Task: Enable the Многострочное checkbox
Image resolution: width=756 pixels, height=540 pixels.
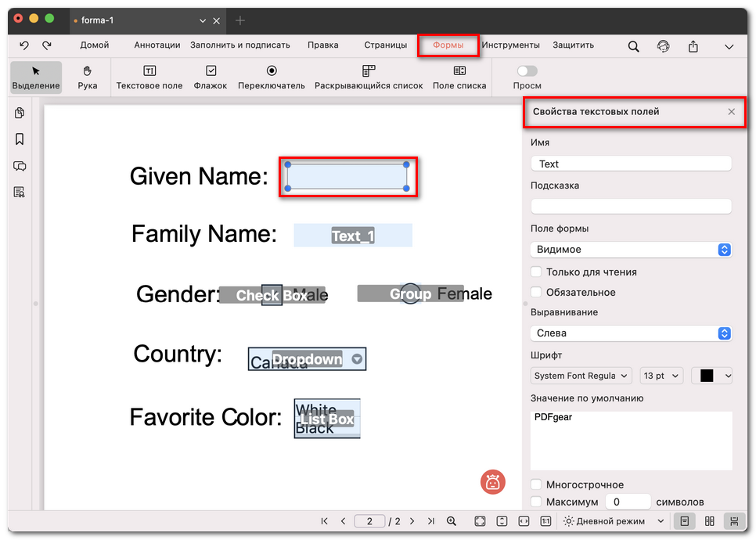Action: (536, 484)
